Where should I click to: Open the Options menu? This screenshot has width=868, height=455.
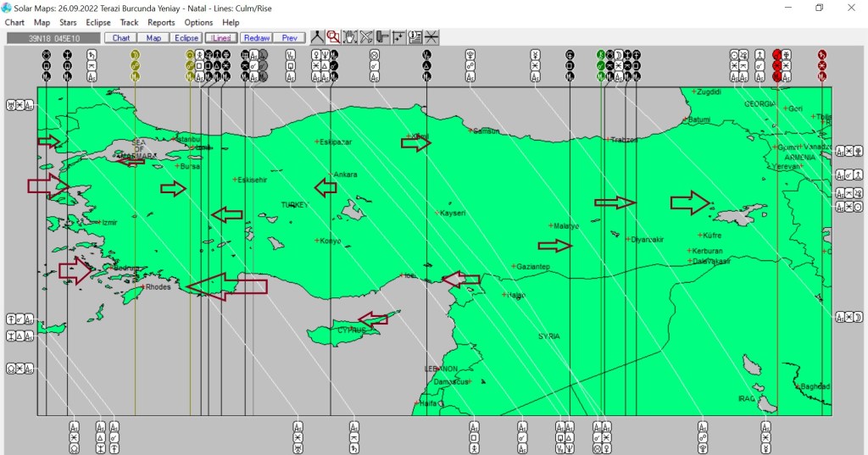tap(198, 22)
